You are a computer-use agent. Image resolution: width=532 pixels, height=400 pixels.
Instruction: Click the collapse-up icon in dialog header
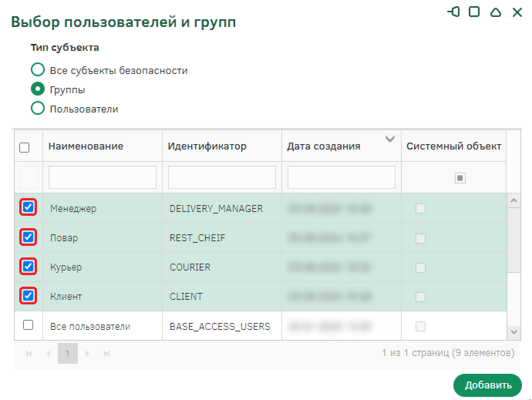coord(495,12)
